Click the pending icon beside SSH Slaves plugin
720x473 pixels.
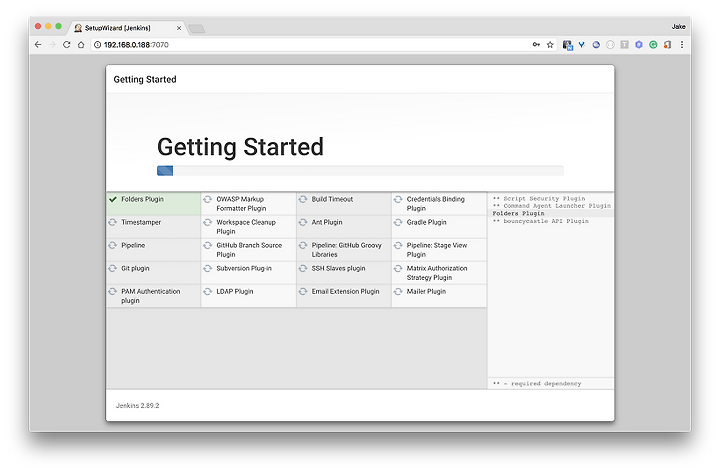click(x=303, y=268)
